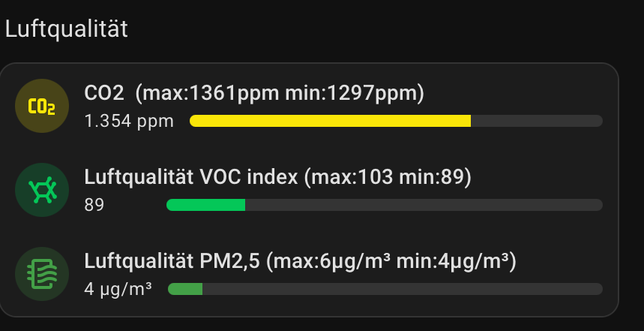Select the PM2,5 air filter icon
644x331 pixels.
[42, 274]
